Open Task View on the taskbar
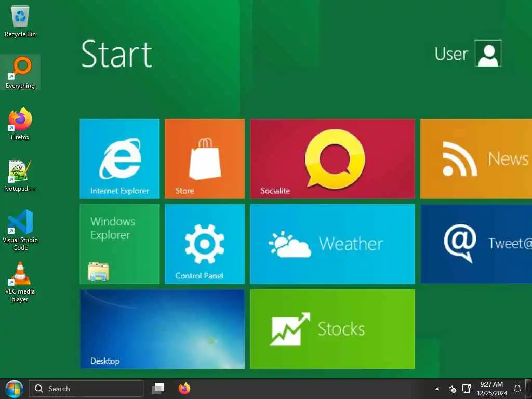532x399 pixels. (158, 388)
